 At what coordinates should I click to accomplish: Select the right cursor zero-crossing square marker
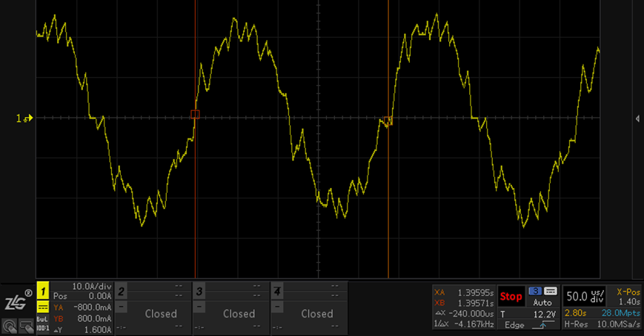388,121
